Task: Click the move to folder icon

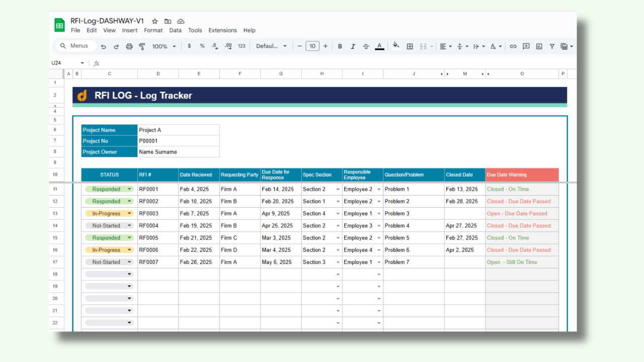Action: (x=168, y=21)
